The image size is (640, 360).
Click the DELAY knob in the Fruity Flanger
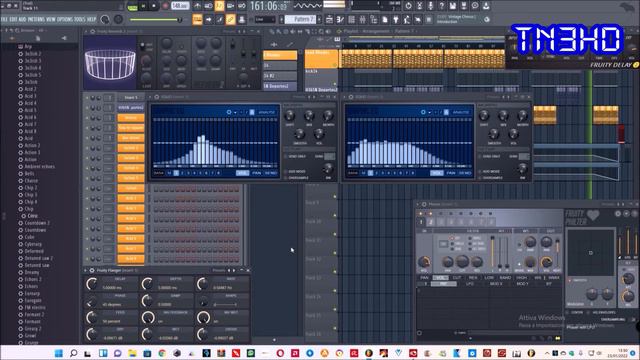[91, 284]
